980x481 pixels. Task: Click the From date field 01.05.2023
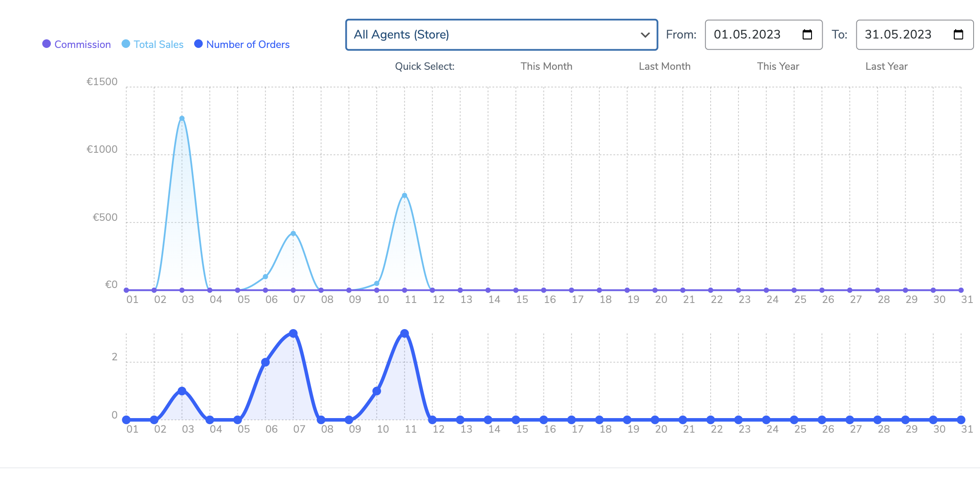point(764,35)
